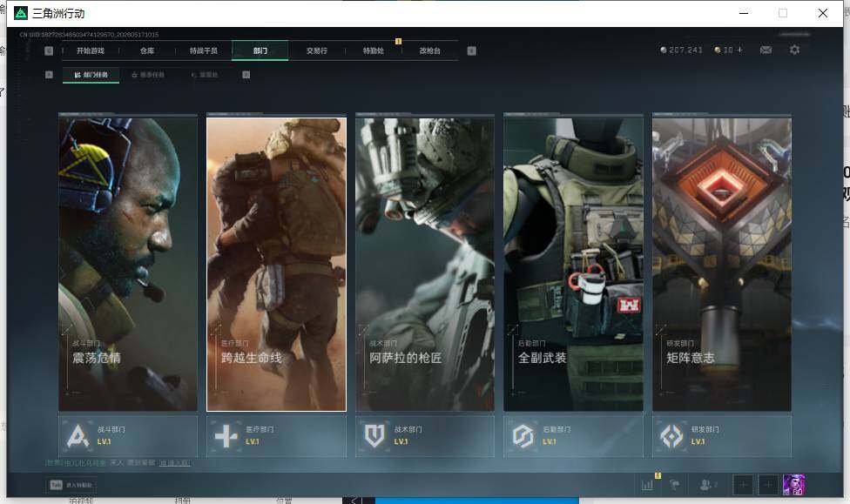This screenshot has height=504, width=850.
Task: Click the 医疗部门 cross emblem icon
Action: [226, 436]
